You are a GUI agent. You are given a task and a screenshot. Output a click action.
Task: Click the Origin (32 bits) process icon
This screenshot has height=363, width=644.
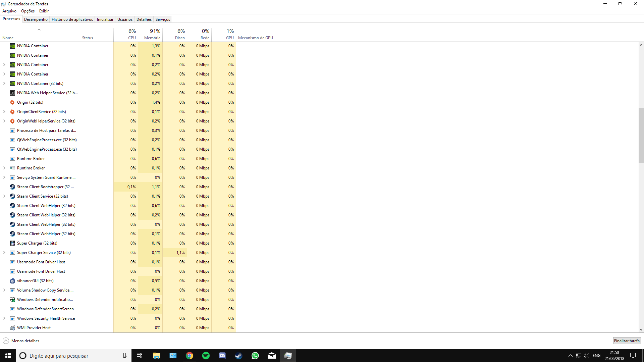coord(12,102)
